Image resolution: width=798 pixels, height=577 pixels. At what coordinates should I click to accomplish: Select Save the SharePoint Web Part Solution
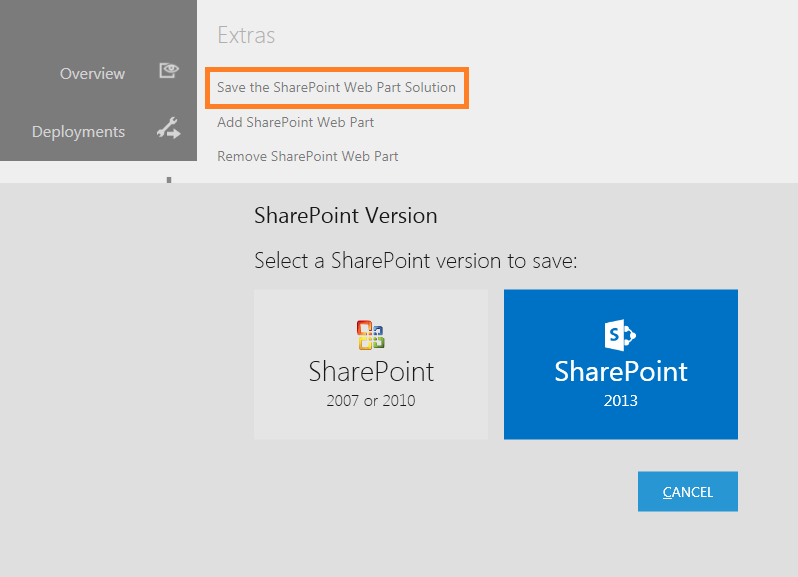pyautogui.click(x=336, y=88)
